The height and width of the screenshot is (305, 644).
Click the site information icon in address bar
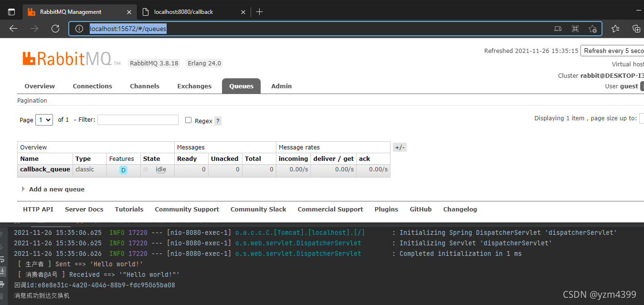click(x=79, y=29)
